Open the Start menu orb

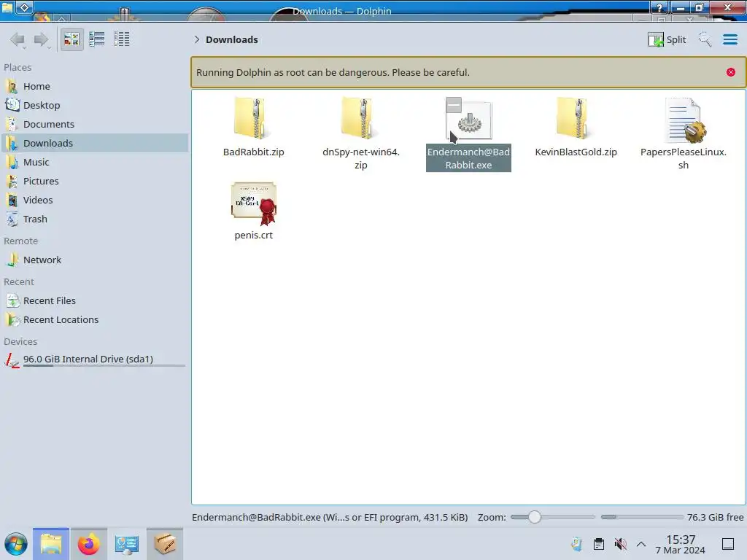click(x=16, y=544)
